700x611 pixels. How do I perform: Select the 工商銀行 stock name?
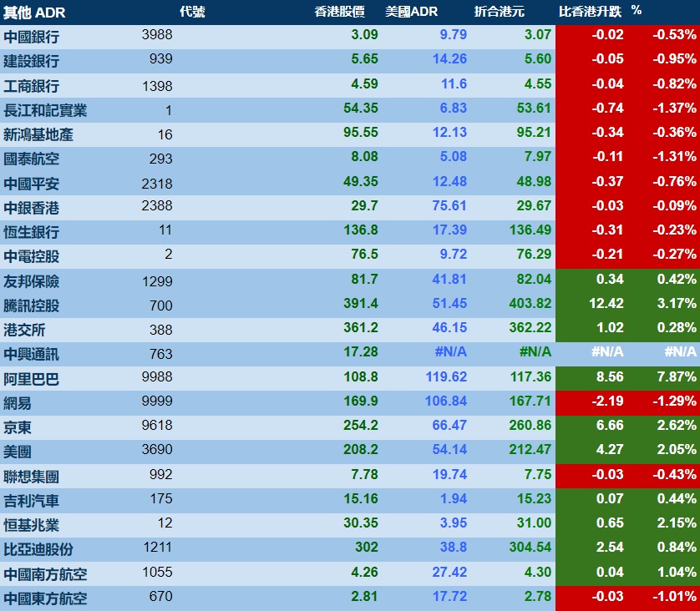point(31,86)
